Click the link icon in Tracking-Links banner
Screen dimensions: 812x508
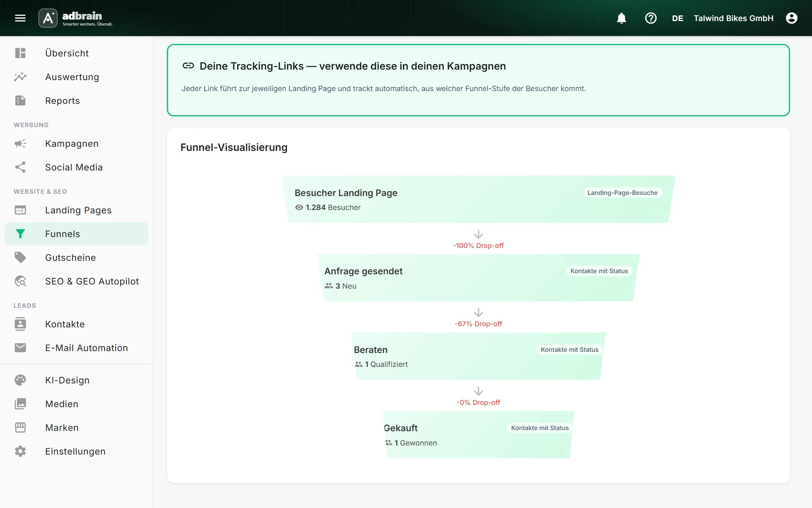pyautogui.click(x=188, y=66)
